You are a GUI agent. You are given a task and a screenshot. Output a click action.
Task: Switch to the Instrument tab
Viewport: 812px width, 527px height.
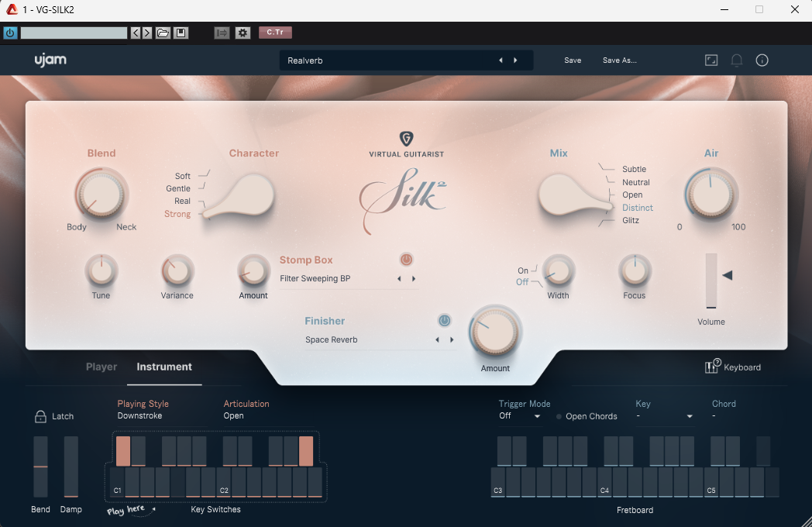pyautogui.click(x=164, y=367)
